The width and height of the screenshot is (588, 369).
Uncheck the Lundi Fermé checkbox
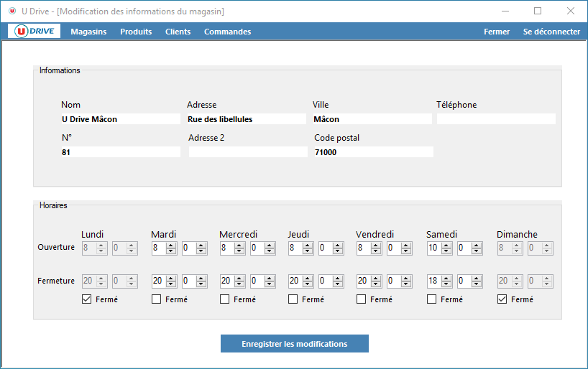click(87, 299)
